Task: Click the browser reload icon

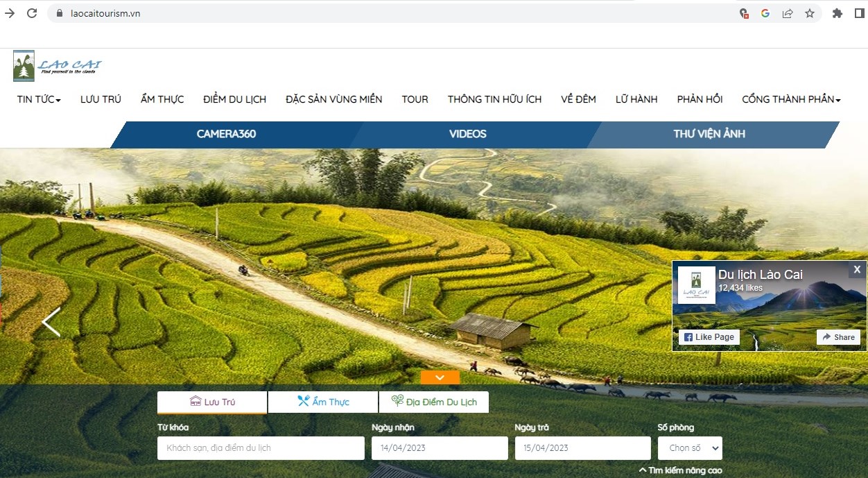Action: point(32,12)
